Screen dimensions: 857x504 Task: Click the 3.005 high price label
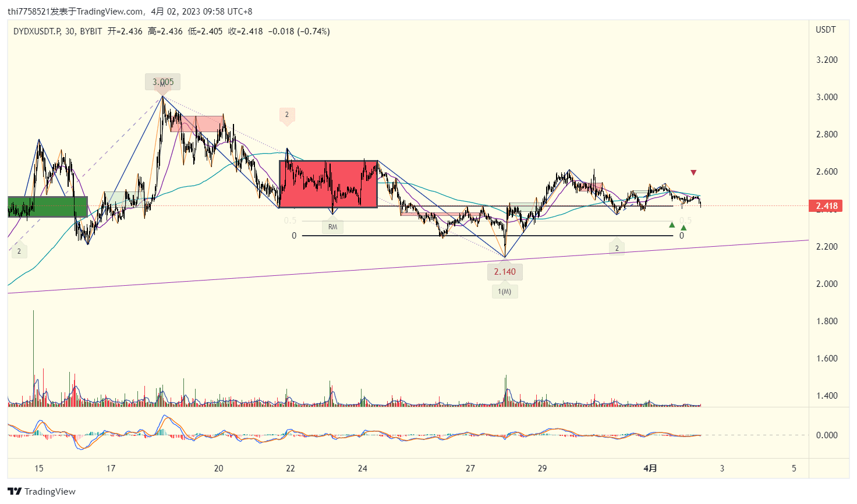click(163, 82)
